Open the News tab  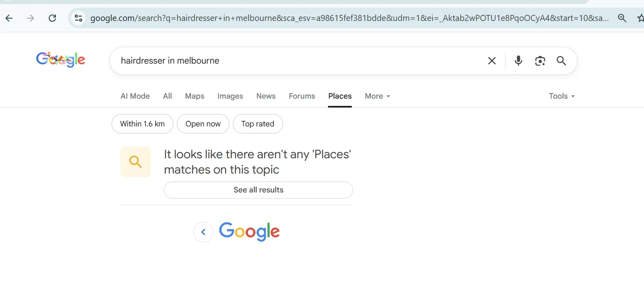point(266,96)
